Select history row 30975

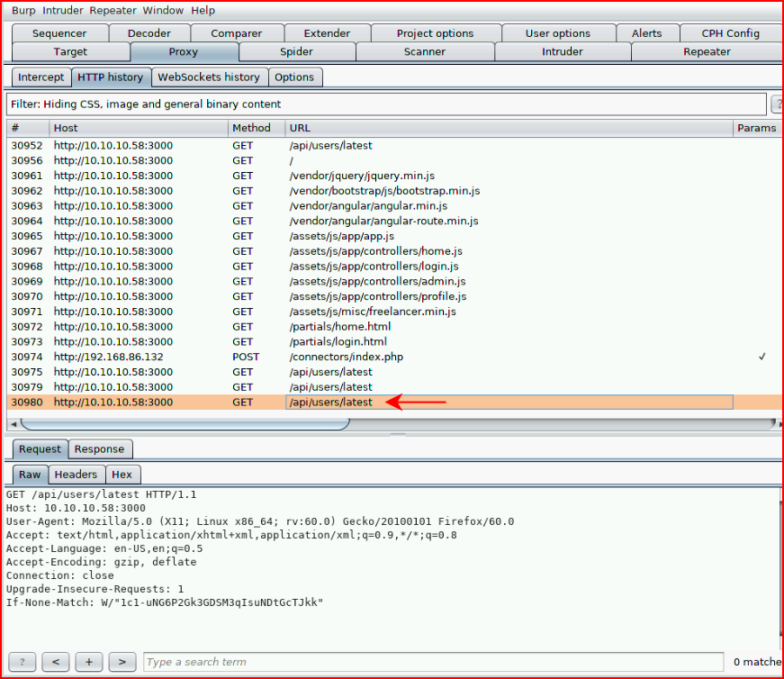click(394, 372)
